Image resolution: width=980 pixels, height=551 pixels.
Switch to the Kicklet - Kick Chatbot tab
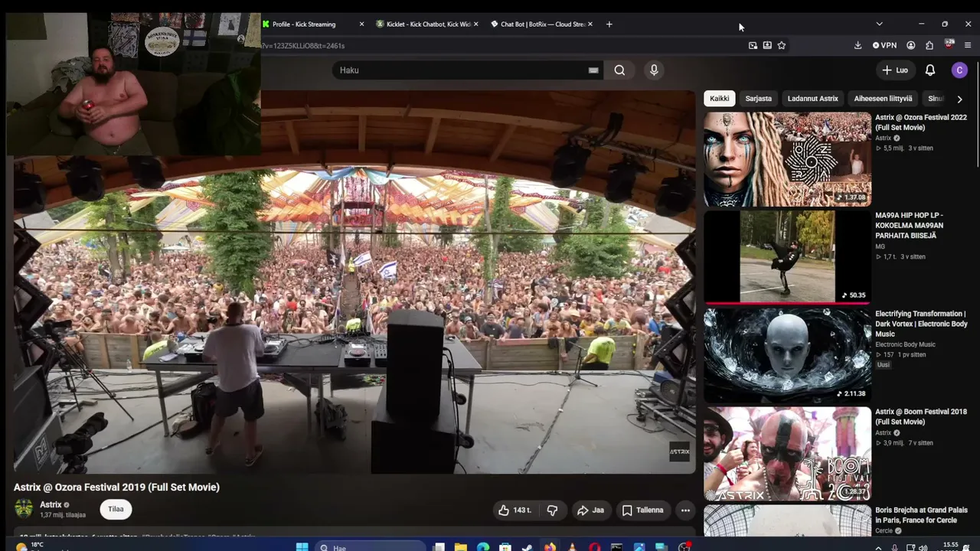(x=427, y=24)
